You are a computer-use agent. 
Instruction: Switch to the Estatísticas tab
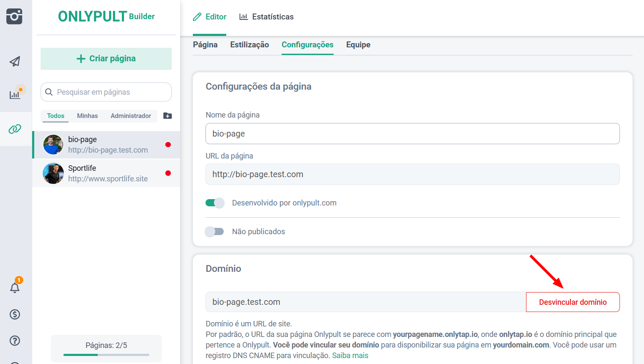[x=266, y=17]
